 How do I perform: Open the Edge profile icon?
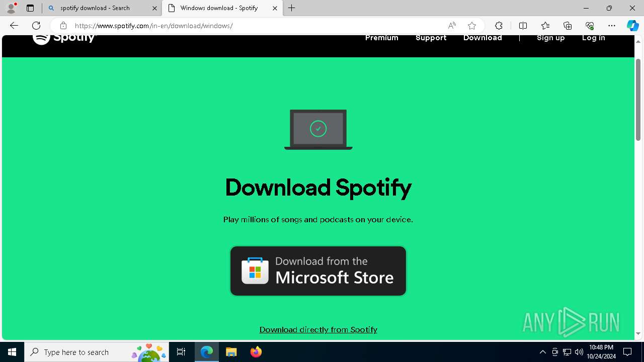click(11, 8)
